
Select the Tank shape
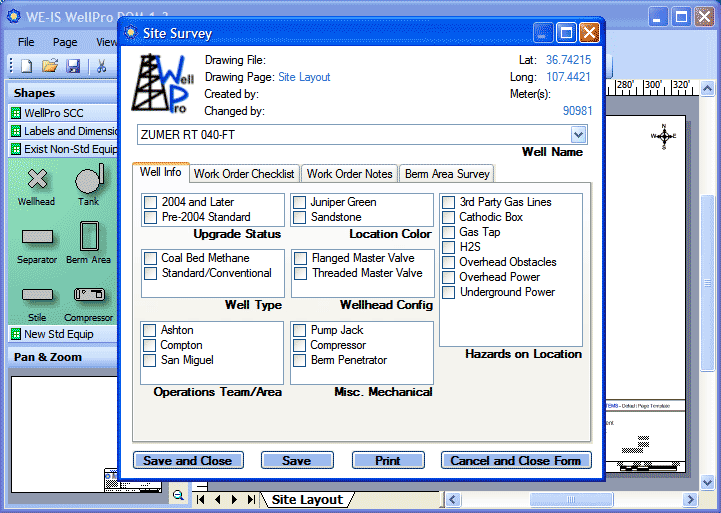[90, 179]
